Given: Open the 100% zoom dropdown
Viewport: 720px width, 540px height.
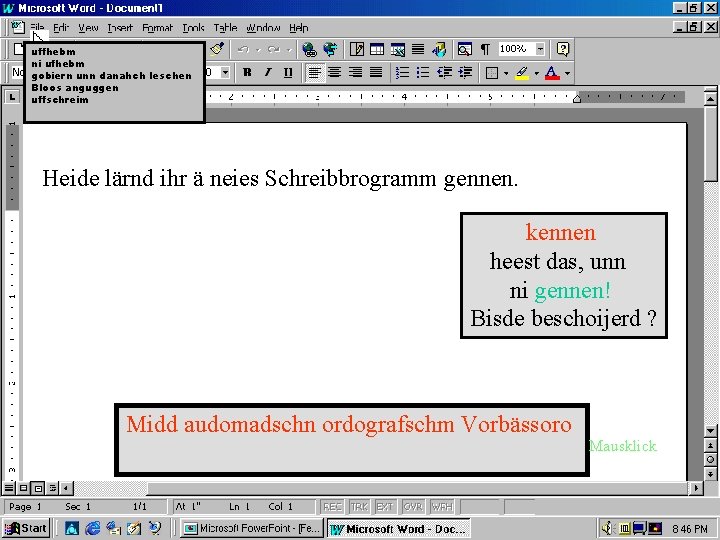Looking at the screenshot, I should tap(540, 49).
